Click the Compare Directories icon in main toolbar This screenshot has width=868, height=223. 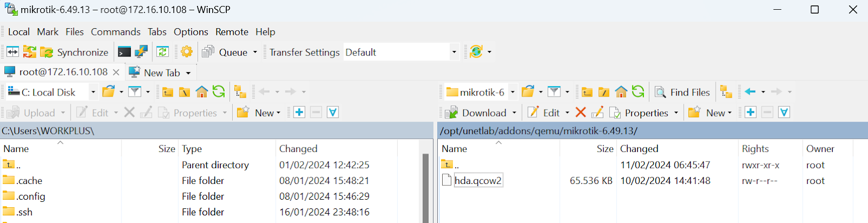pyautogui.click(x=12, y=52)
